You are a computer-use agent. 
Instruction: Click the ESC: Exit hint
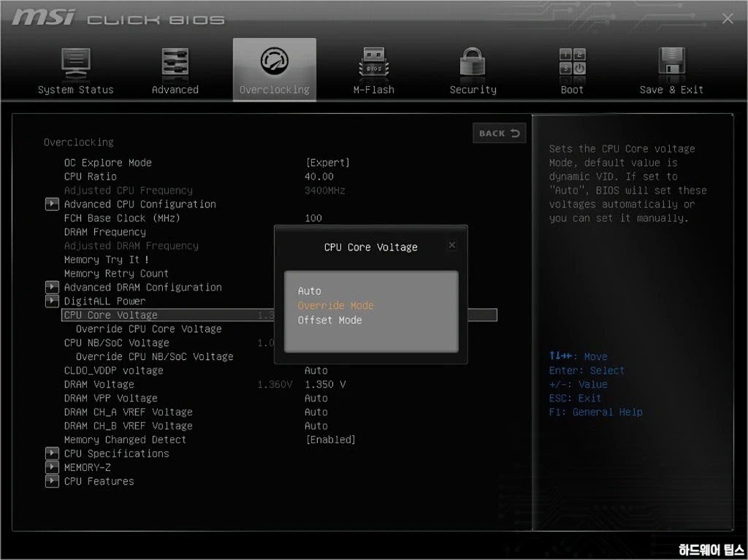coord(575,398)
